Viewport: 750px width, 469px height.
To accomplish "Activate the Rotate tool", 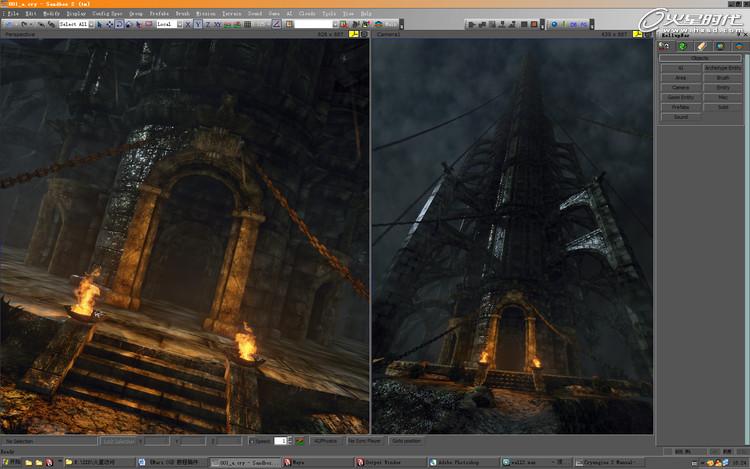I will (x=119, y=24).
